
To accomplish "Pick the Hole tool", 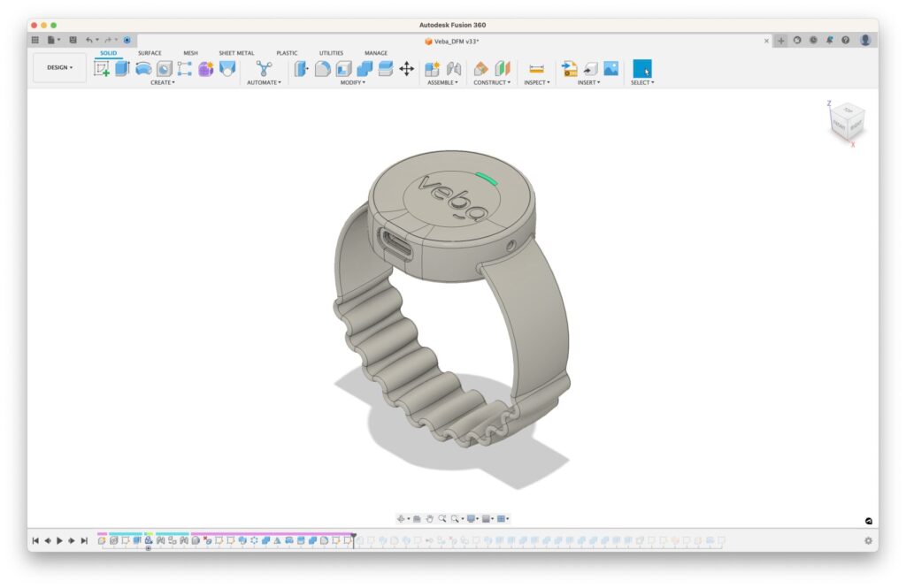I will click(164, 69).
